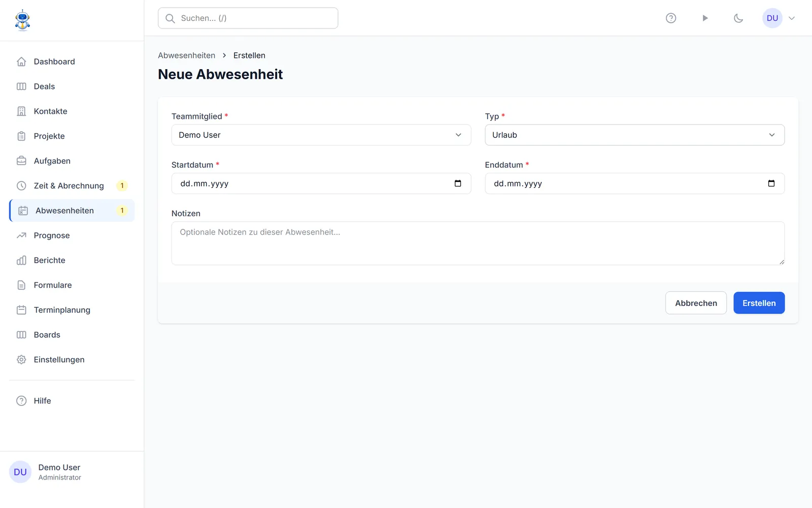
Task: Open Hilfe link in sidebar
Action: point(72,401)
